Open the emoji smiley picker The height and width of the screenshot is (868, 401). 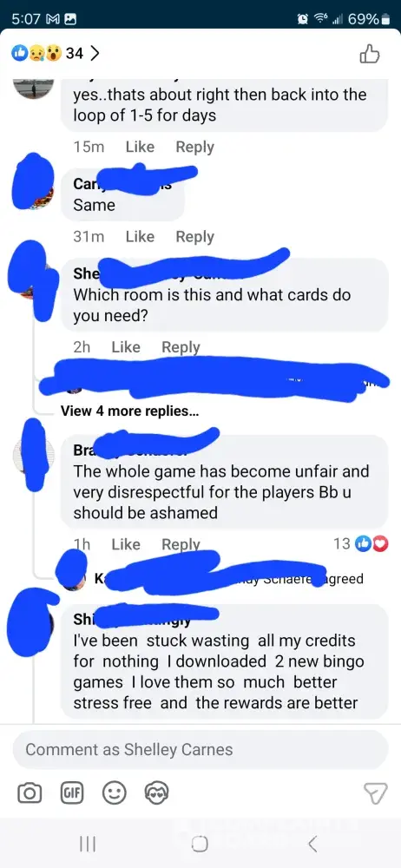coord(115,794)
